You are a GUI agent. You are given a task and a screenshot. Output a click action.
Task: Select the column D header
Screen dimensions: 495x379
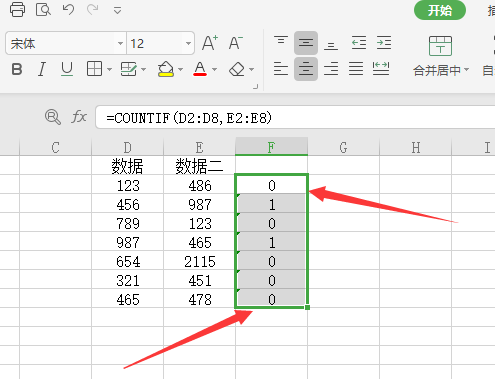click(127, 147)
